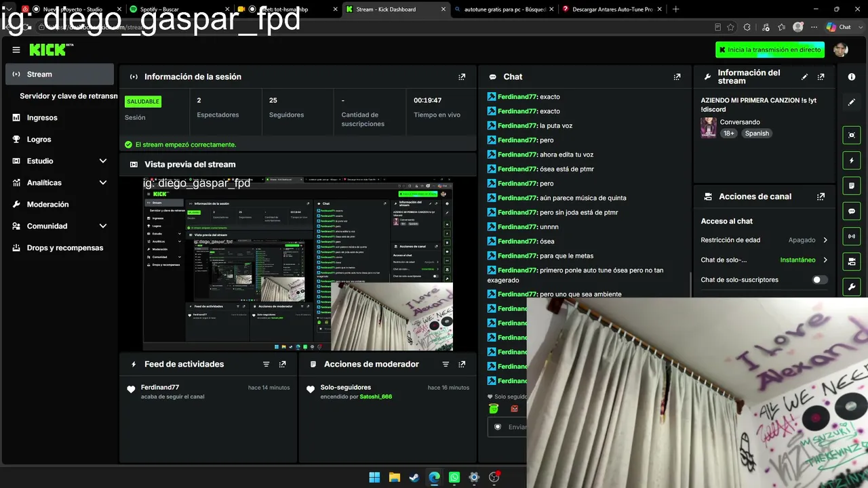This screenshot has width=868, height=488.
Task: Click the green emote icon below chat
Action: [x=494, y=408]
